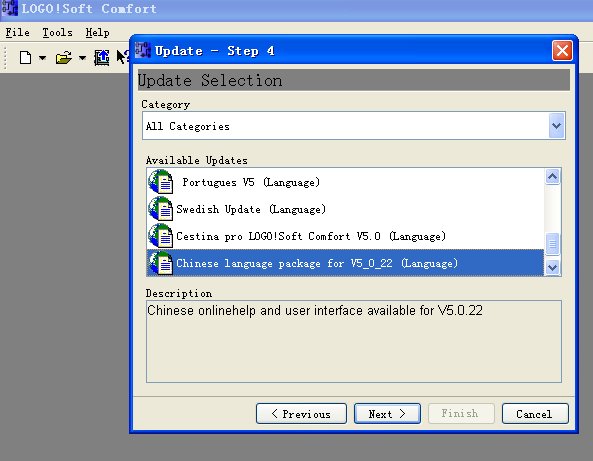593x461 pixels.
Task: Select the Swedish Update list icon
Action: [x=161, y=209]
